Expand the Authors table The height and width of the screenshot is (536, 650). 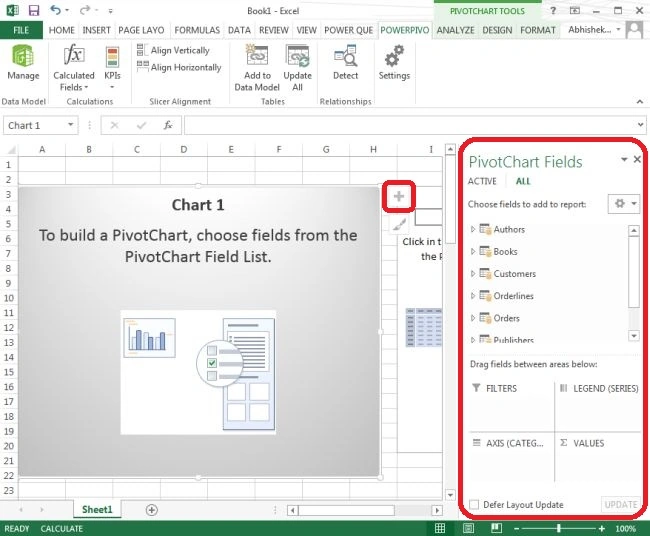(x=473, y=229)
